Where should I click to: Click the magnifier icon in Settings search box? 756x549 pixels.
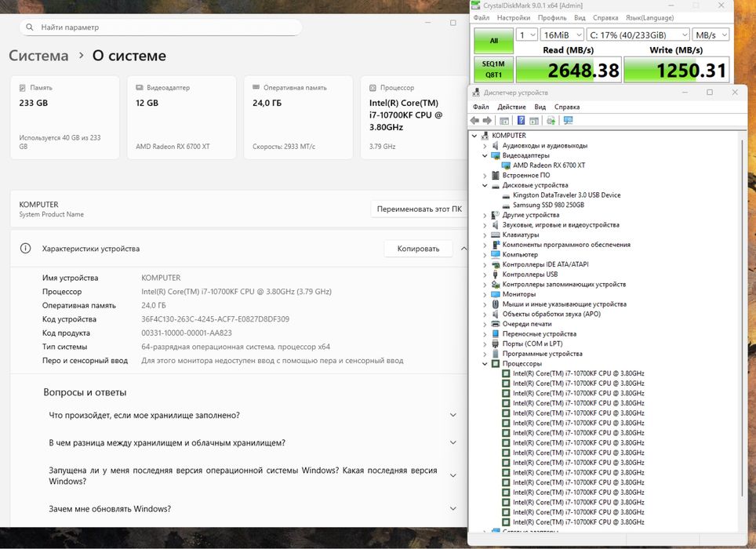pos(30,27)
